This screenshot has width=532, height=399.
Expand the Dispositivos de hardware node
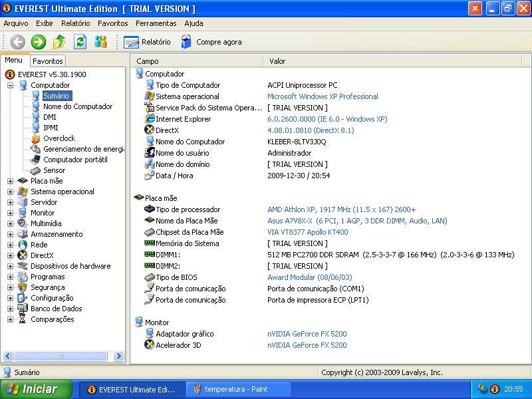(10, 267)
